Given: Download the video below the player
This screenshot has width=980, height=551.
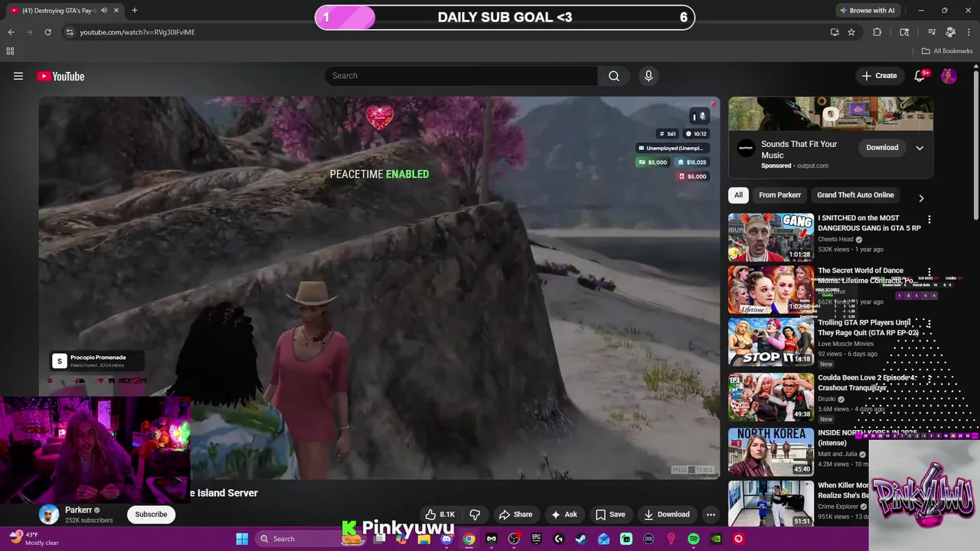Looking at the screenshot, I should coord(667,514).
